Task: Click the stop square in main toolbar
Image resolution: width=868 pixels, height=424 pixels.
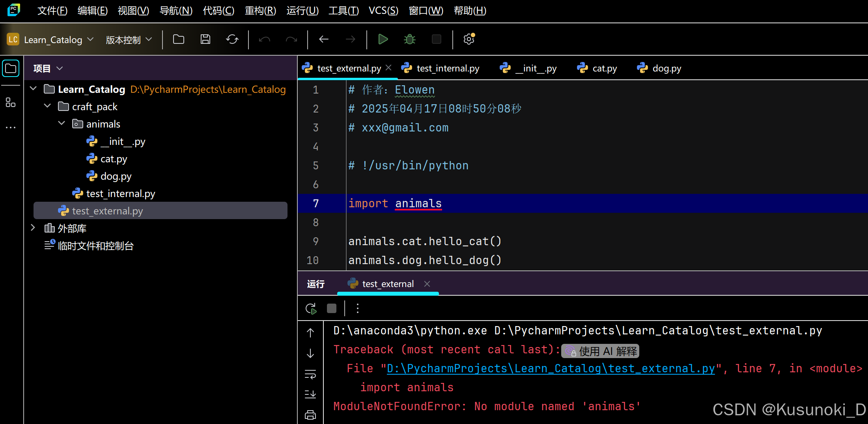Action: click(437, 39)
